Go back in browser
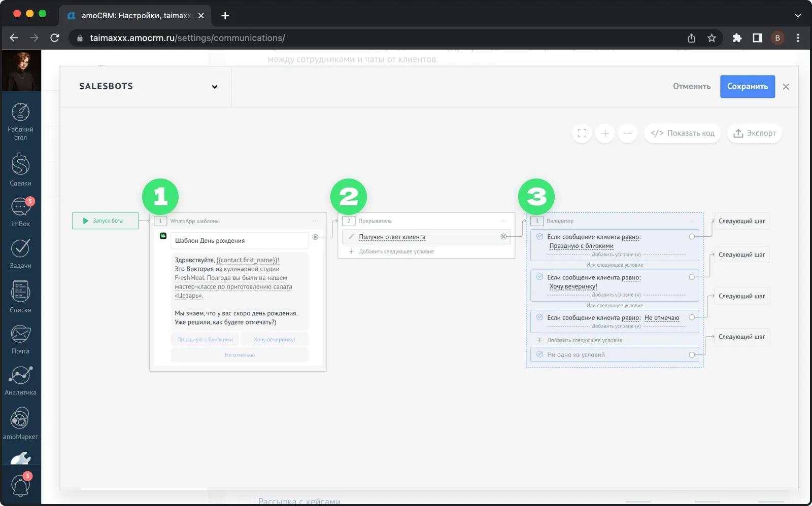This screenshot has width=812, height=506. pos(14,38)
